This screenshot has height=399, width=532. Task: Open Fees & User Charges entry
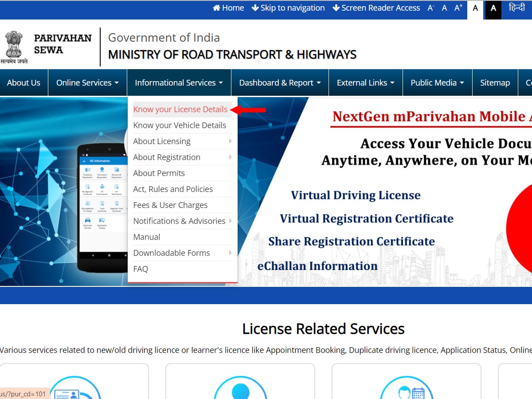point(170,205)
